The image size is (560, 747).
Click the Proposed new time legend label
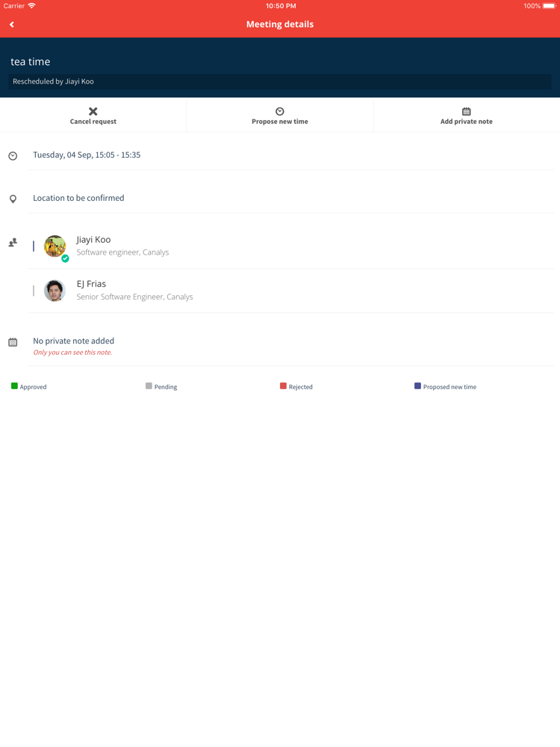click(449, 387)
